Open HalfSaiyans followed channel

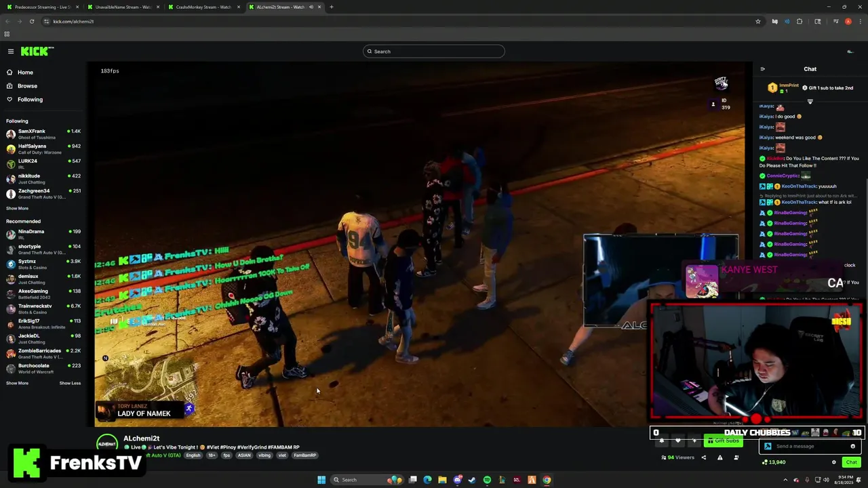[x=43, y=149]
